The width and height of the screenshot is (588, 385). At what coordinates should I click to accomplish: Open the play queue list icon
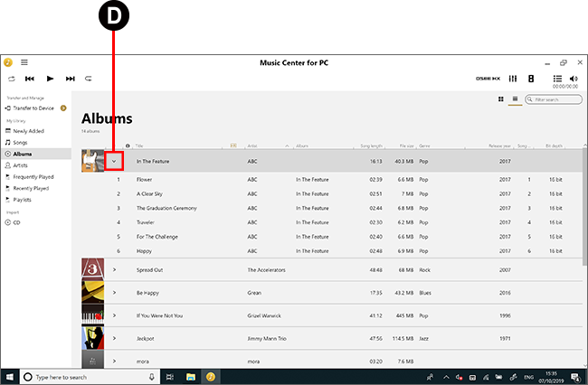(557, 79)
